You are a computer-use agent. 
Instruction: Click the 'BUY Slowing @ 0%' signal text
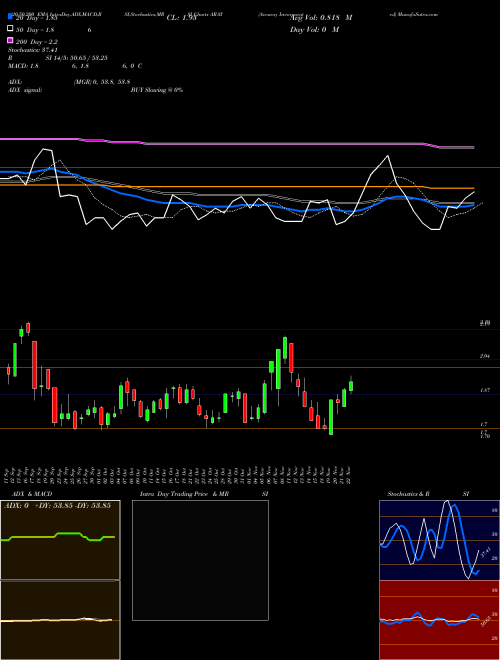click(157, 90)
